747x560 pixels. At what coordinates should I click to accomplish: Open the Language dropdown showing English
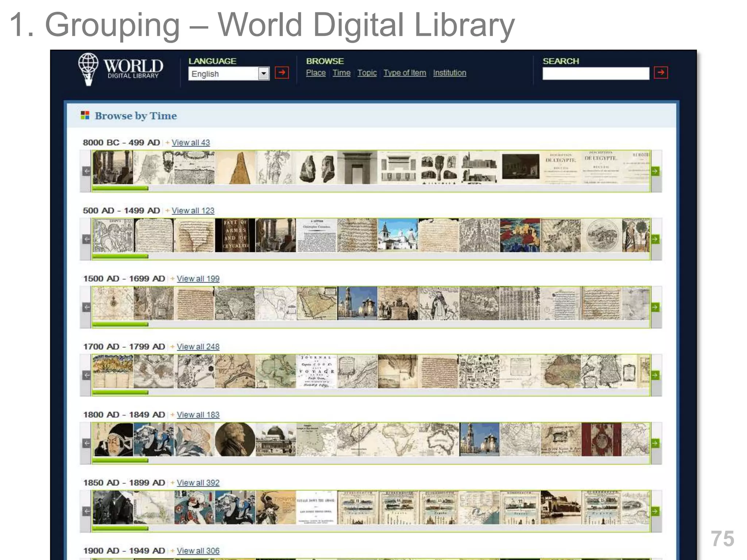(229, 74)
